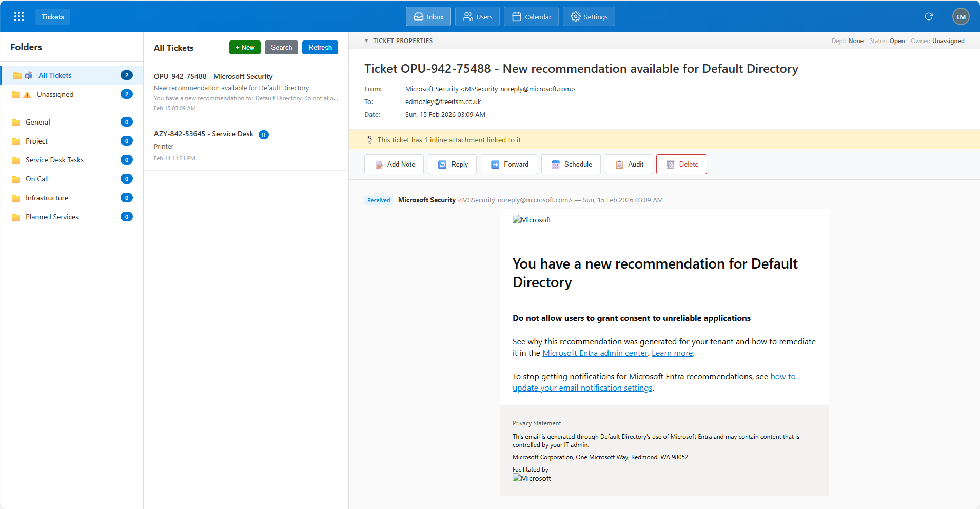Click the All Tickets count badge
The image size is (980, 509).
[127, 75]
